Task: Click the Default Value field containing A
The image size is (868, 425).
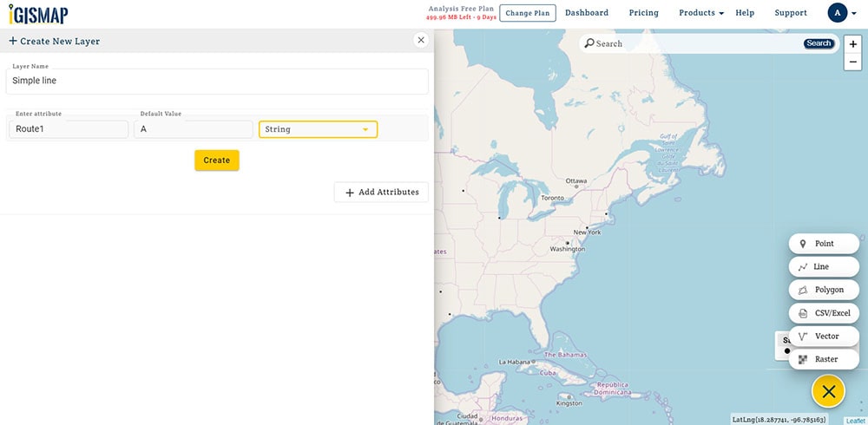Action: 194,129
